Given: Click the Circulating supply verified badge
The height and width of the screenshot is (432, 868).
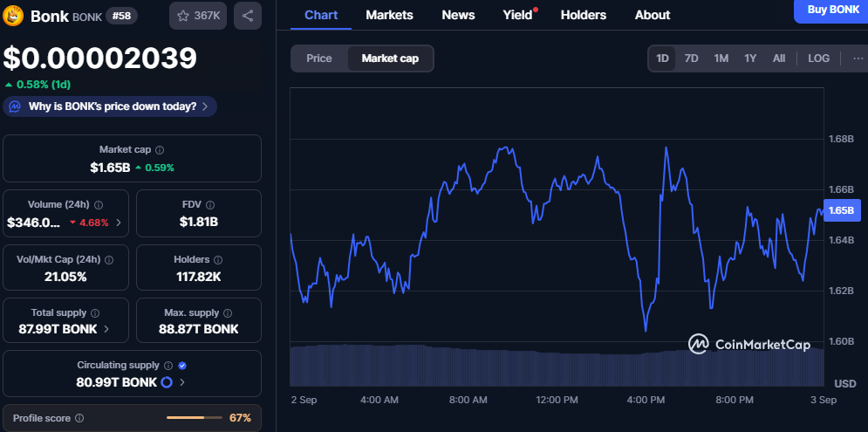Looking at the screenshot, I should pos(182,366).
